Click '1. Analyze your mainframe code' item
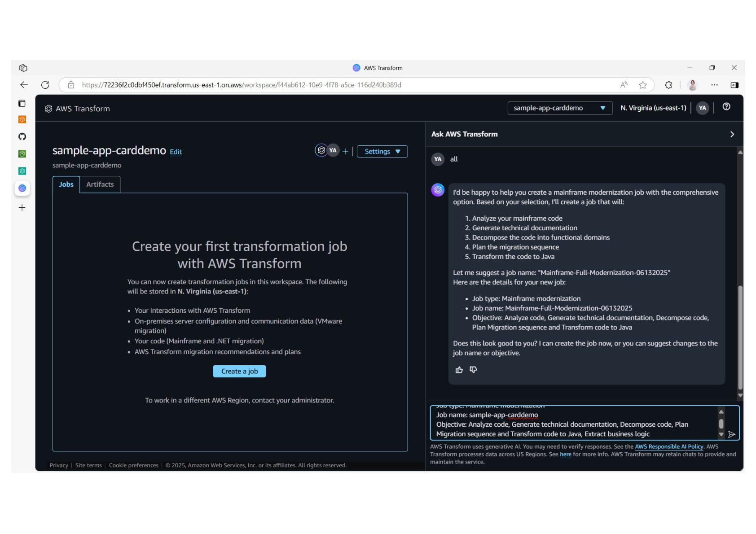Screen dimensions: 756x534 coord(514,218)
